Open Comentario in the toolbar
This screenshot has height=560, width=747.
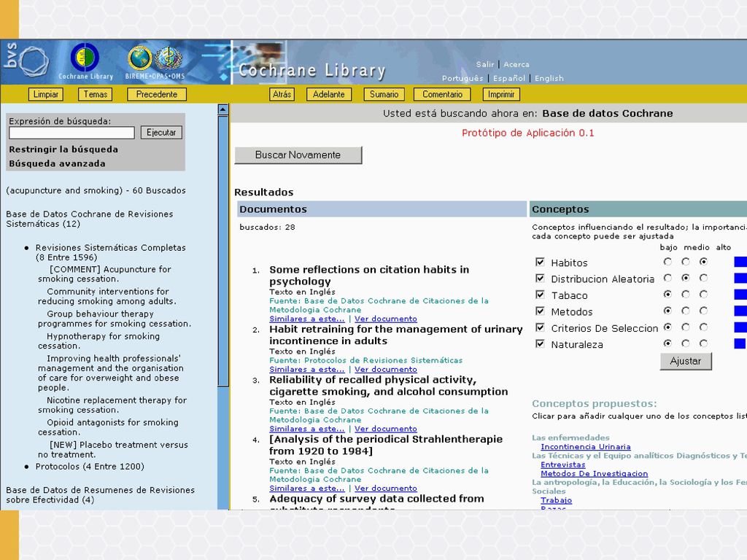(x=442, y=94)
